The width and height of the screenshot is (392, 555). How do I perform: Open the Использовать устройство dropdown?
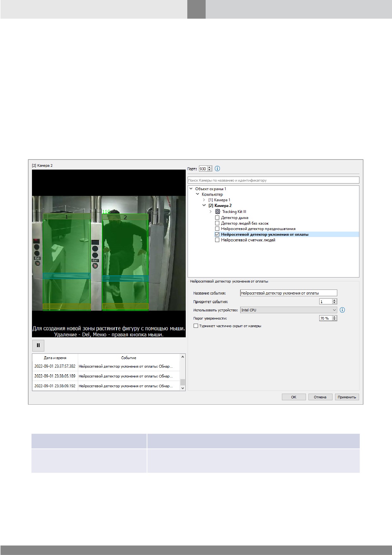(289, 310)
